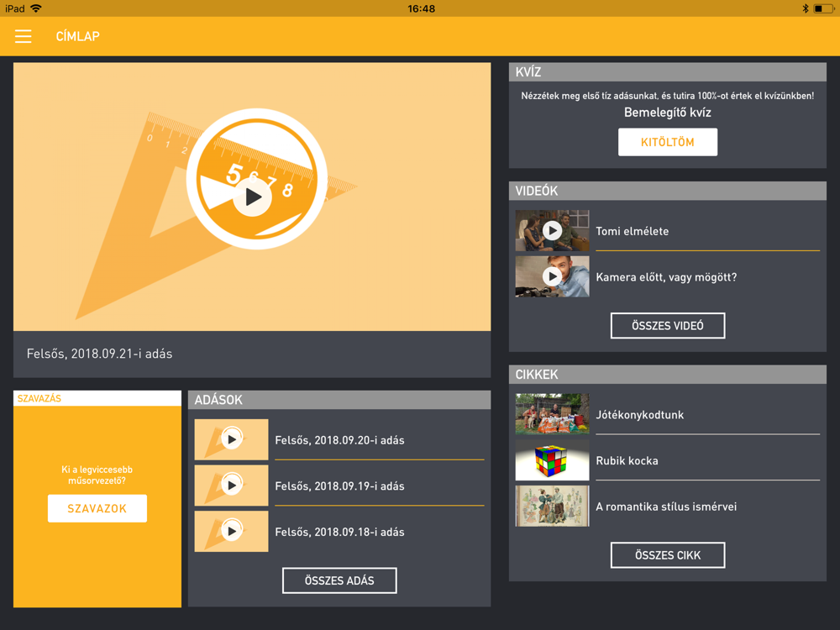Open the title 'Felsős, 2018.09.21-i adás'
Image resolution: width=840 pixels, height=630 pixels.
point(100,354)
